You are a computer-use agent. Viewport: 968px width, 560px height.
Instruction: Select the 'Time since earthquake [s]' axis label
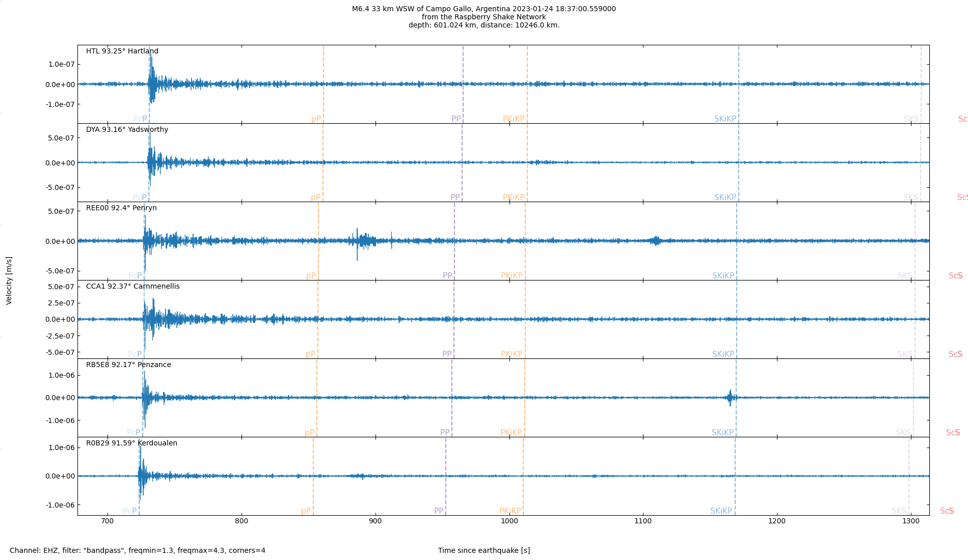pyautogui.click(x=484, y=550)
